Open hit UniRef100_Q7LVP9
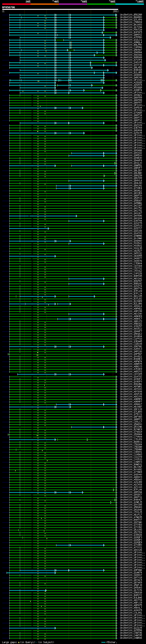Screen dimensions: 146x644 (131, 20)
